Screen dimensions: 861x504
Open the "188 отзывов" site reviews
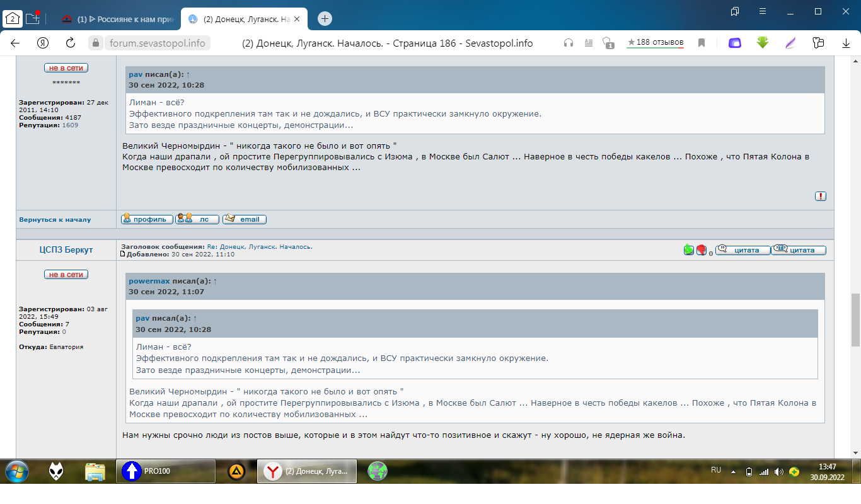pyautogui.click(x=655, y=43)
